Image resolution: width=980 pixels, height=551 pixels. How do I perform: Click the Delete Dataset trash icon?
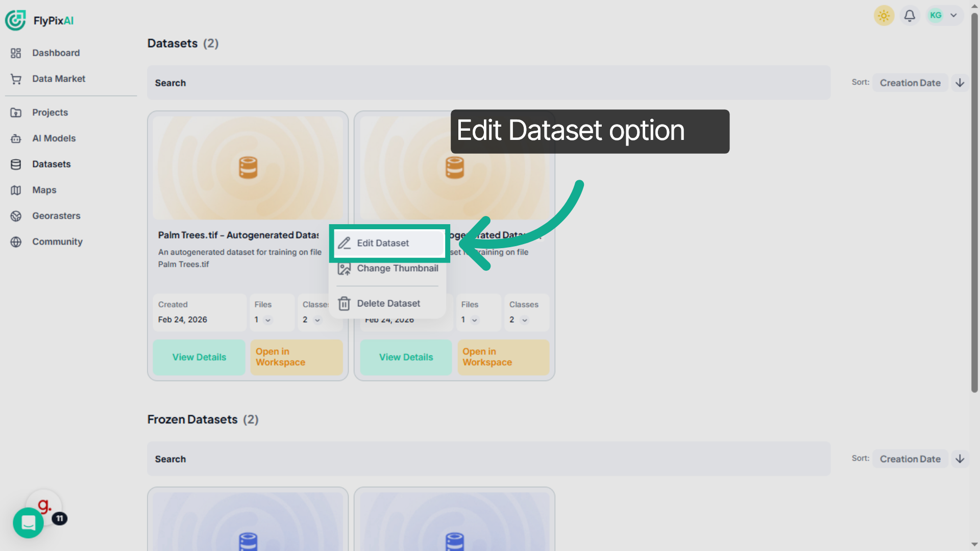(x=345, y=304)
